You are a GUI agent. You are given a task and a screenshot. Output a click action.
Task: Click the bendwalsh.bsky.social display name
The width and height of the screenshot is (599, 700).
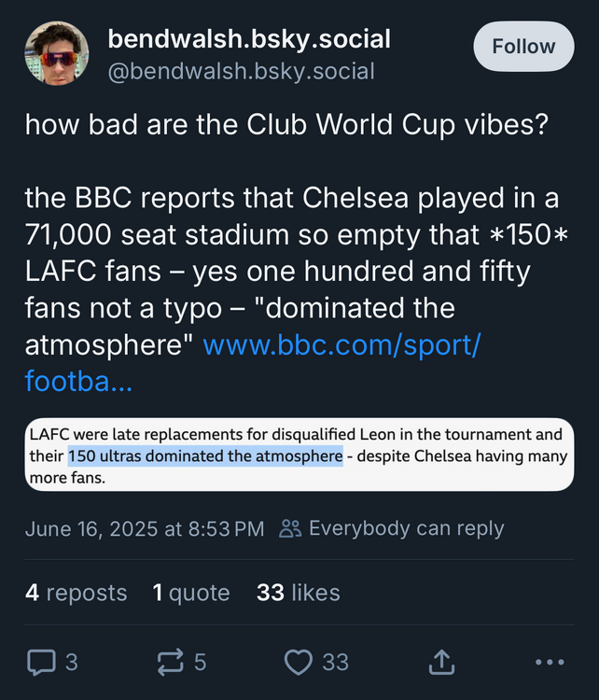point(249,39)
